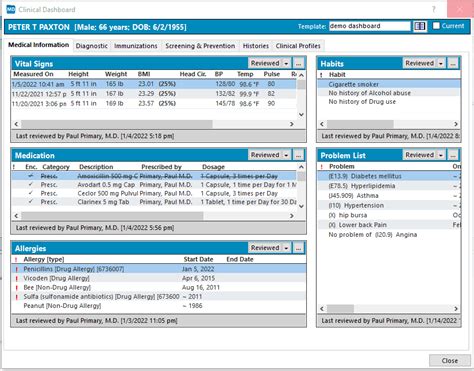Open the Screening & Prevention tab
474x371 pixels.
point(200,46)
